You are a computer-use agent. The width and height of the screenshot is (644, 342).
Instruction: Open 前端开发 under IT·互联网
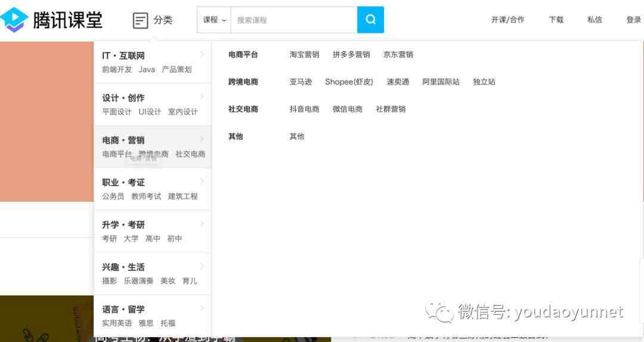point(117,69)
